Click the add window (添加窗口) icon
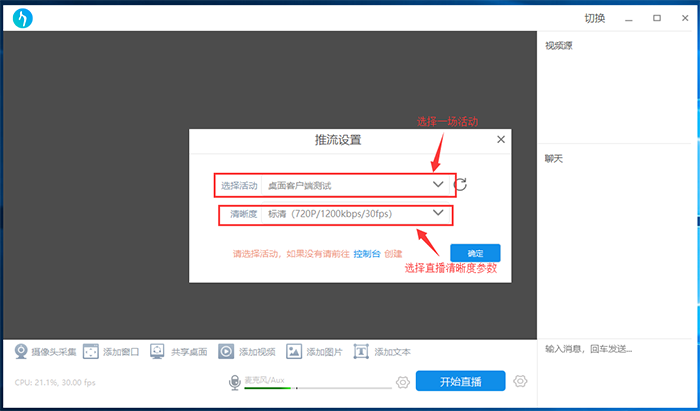700x411 pixels. (90, 352)
